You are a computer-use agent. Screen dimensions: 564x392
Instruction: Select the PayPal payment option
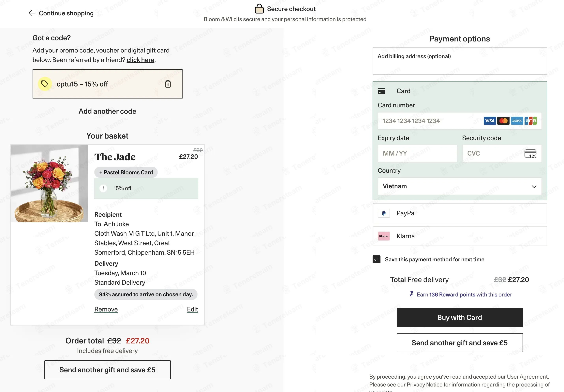tap(459, 213)
